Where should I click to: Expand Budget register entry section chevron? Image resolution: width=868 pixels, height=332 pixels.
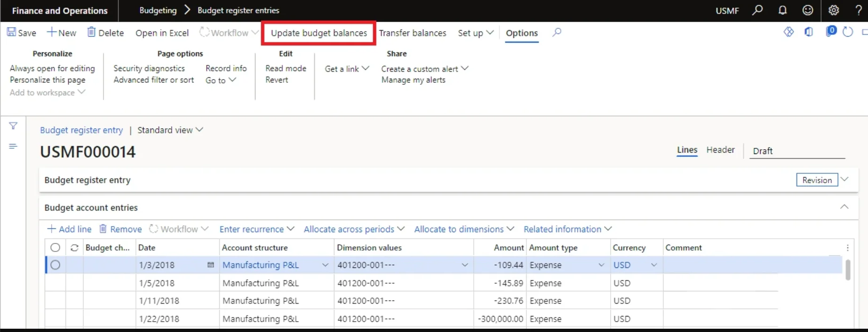pyautogui.click(x=844, y=179)
